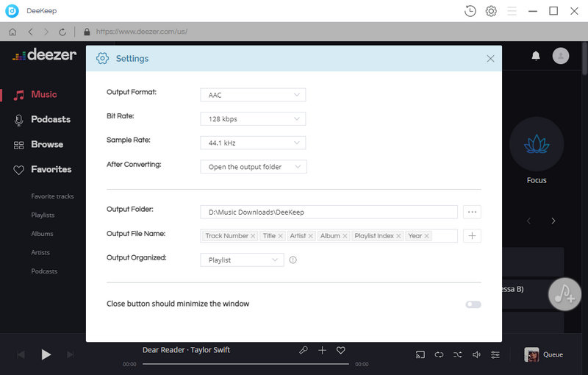
Task: Open the Queue
Action: click(x=553, y=354)
